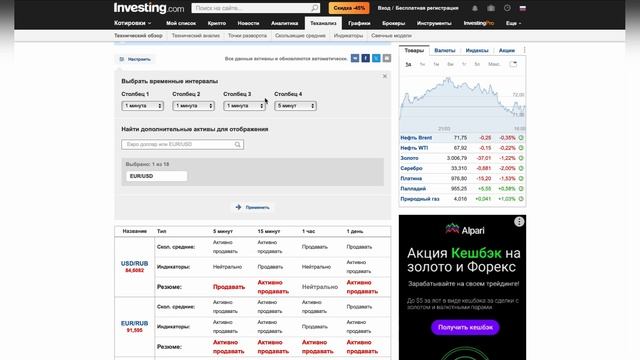Open the InvestingPro menu item
The image size is (640, 360).
pyautogui.click(x=479, y=23)
